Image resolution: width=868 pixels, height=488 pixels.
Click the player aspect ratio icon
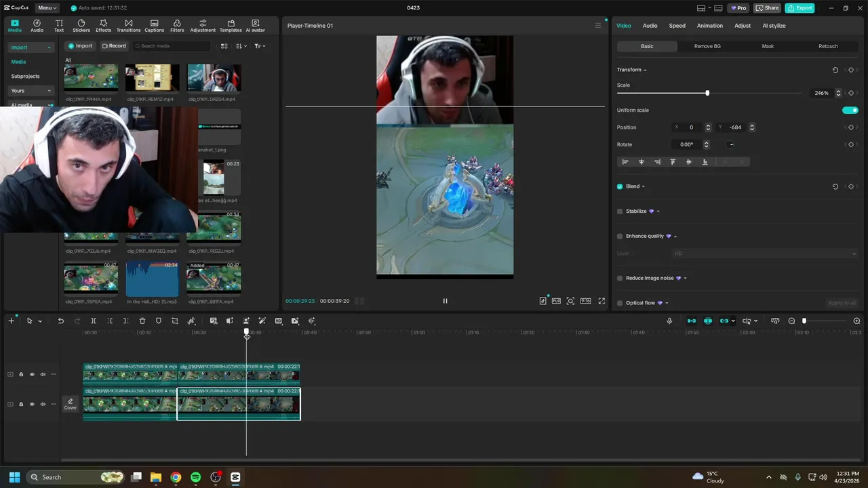[x=585, y=301]
